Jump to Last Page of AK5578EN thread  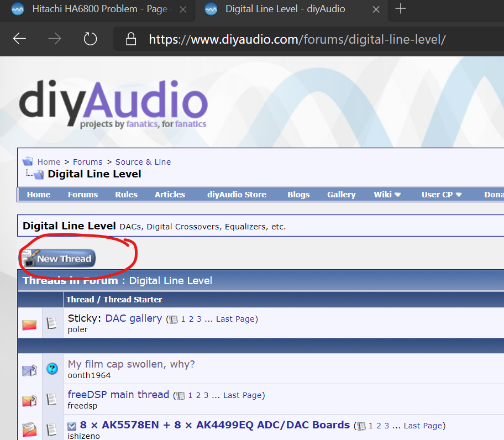[x=423, y=426]
